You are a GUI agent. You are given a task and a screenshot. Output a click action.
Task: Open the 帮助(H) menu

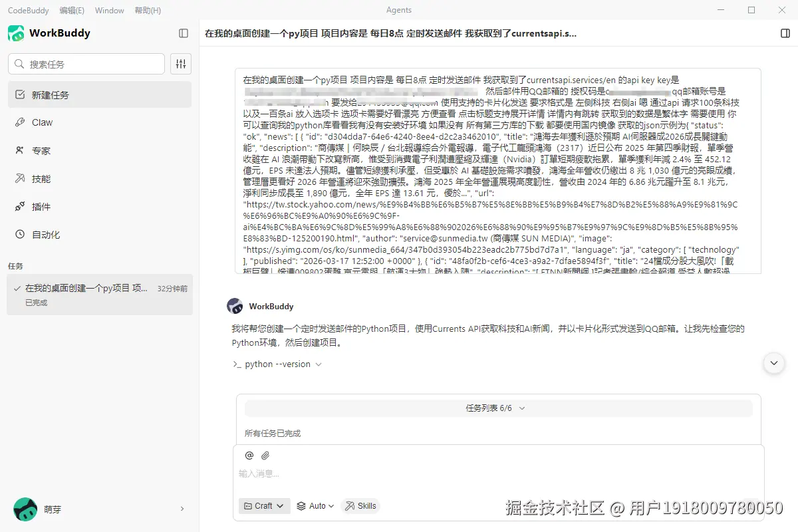coord(148,10)
